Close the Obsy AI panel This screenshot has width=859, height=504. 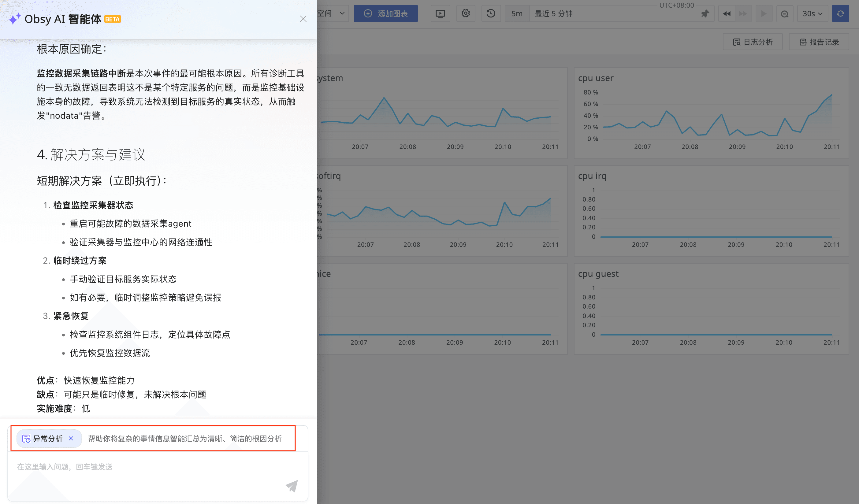(303, 19)
